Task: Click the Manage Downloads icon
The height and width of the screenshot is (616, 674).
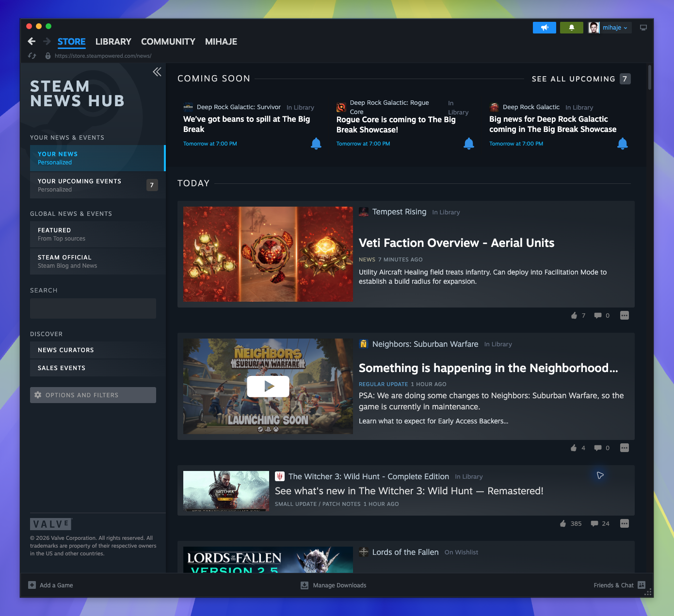Action: pyautogui.click(x=305, y=585)
